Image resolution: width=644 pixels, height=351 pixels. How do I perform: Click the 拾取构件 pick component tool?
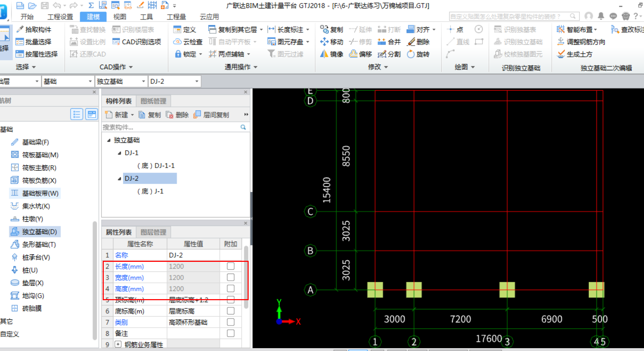(34, 29)
